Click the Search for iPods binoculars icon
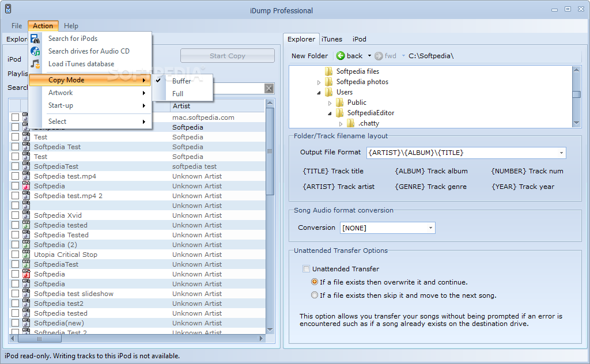The width and height of the screenshot is (590, 364). [35, 39]
